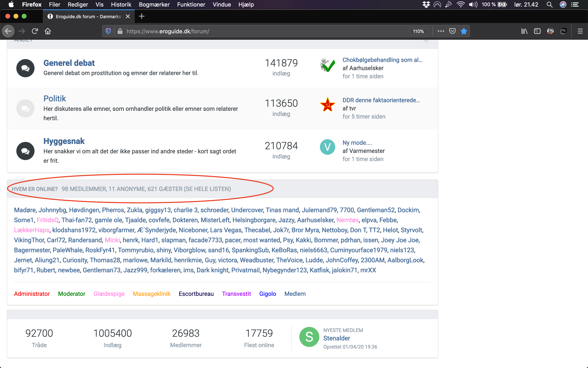Open the Rediger menu
The height and width of the screenshot is (368, 588).
click(x=78, y=4)
